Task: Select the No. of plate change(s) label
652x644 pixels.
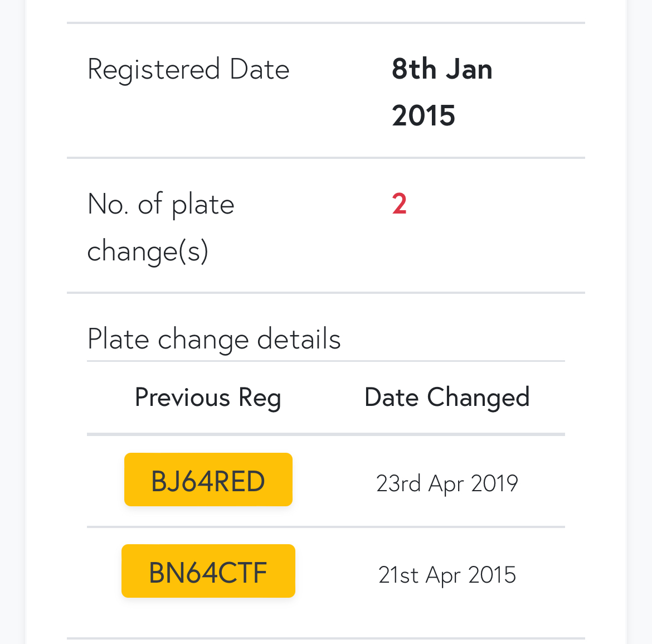Action: 161,227
